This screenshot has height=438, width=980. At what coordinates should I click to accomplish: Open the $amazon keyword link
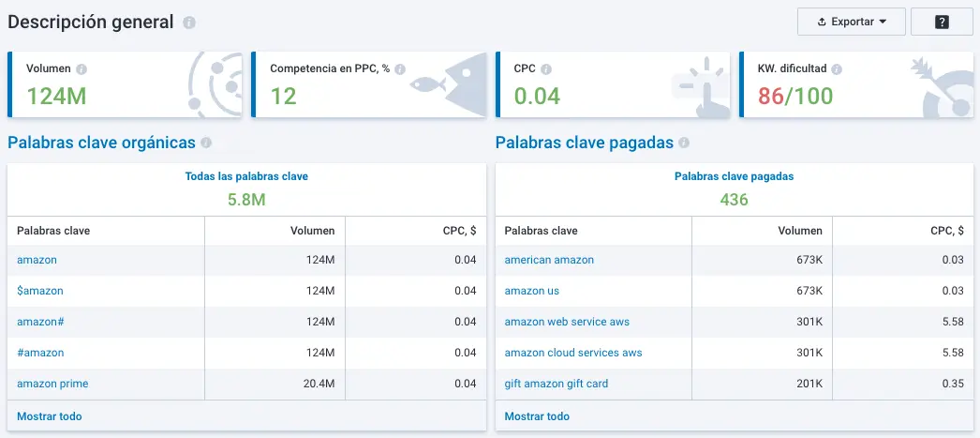(40, 291)
